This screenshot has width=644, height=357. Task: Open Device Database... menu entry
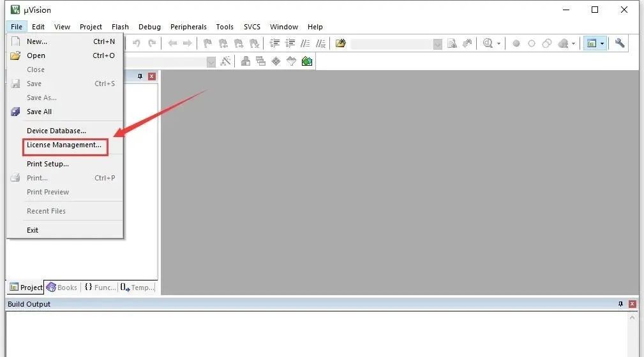point(65,131)
